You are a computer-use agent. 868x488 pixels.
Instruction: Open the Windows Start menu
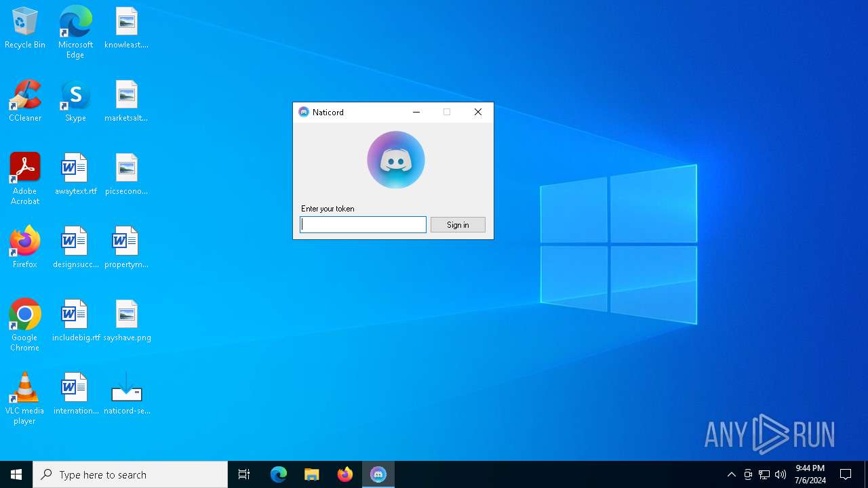(16, 474)
